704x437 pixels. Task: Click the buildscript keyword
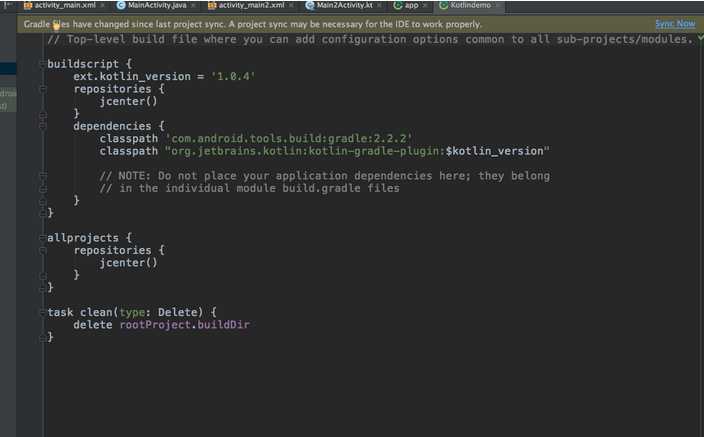(83, 64)
